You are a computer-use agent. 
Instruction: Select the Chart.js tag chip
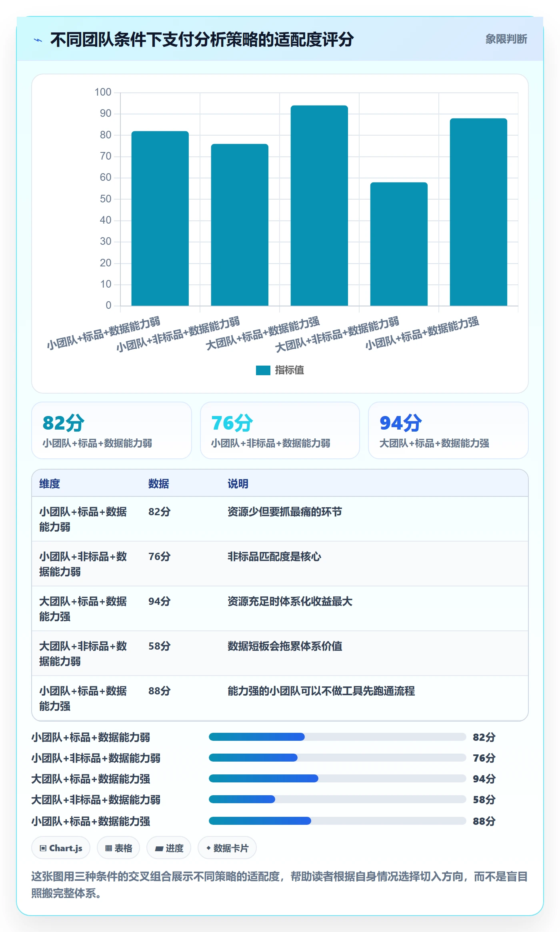click(x=61, y=848)
